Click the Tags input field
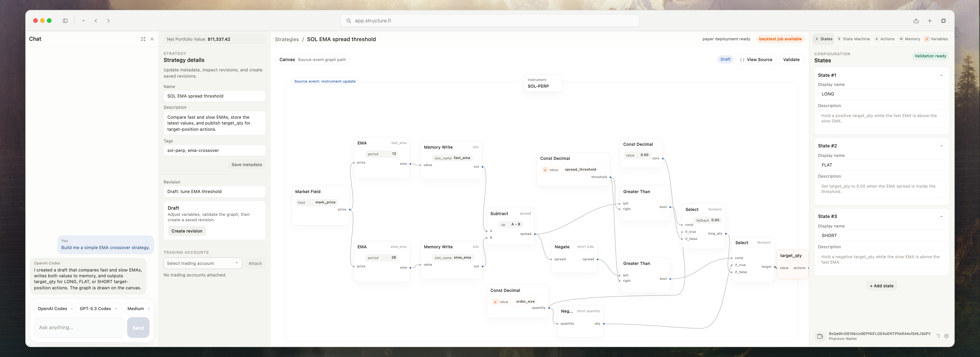Viewport: 980px width, 357px height. coord(214,150)
